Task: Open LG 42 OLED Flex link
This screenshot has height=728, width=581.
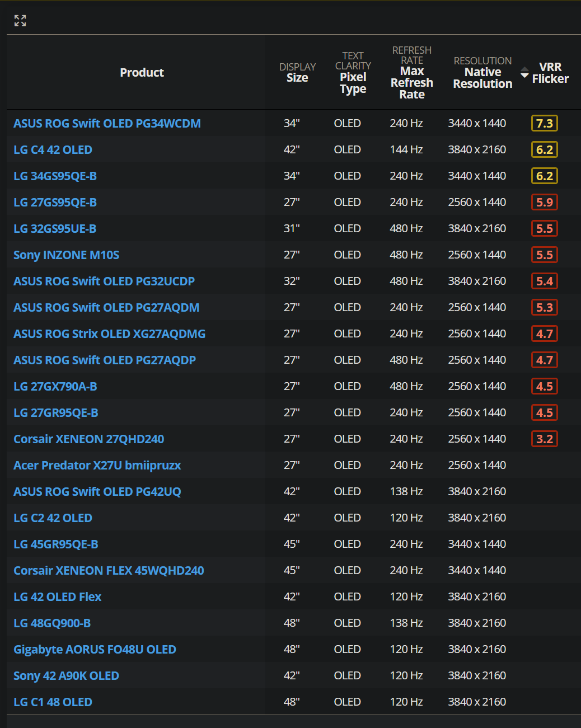Action: (57, 597)
